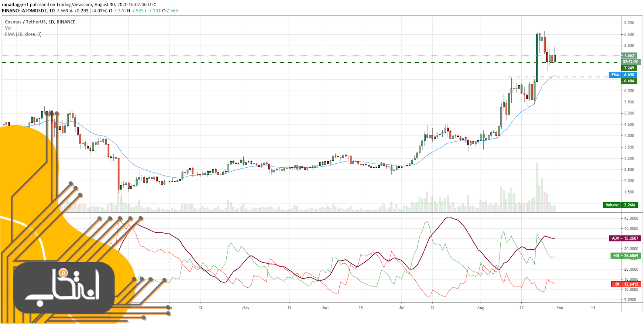Click 'ranadagger1' publisher name in the header
Image resolution: width=644 pixels, height=324 pixels.
pyautogui.click(x=15, y=4)
